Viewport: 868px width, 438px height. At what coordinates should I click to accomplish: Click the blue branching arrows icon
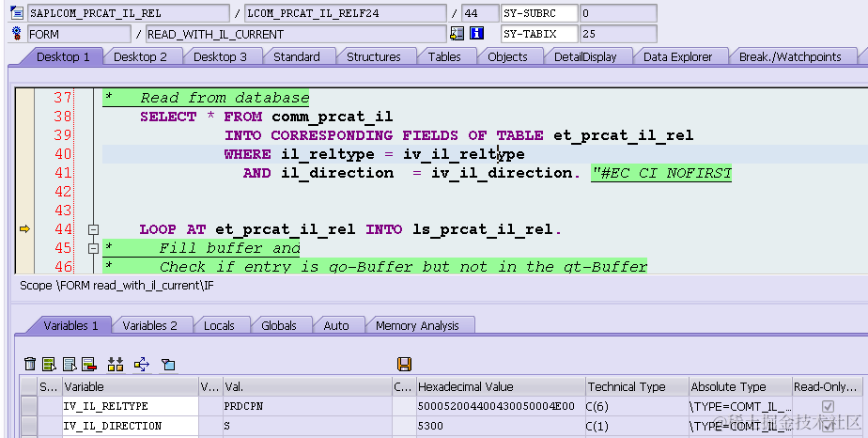click(x=142, y=364)
